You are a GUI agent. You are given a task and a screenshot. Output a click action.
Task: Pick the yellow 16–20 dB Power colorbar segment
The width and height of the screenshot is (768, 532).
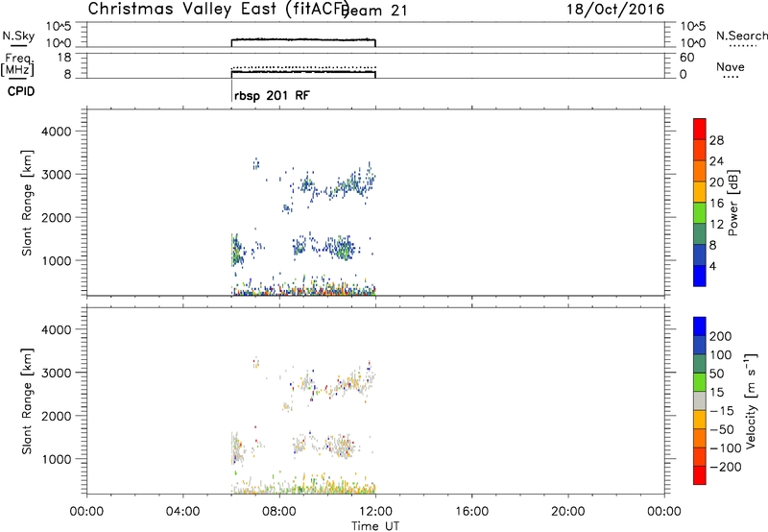click(x=700, y=191)
